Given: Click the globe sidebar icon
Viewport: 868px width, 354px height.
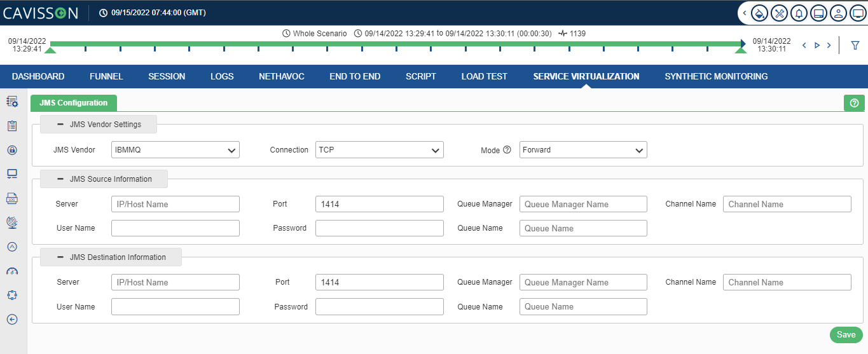Looking at the screenshot, I should [x=12, y=222].
